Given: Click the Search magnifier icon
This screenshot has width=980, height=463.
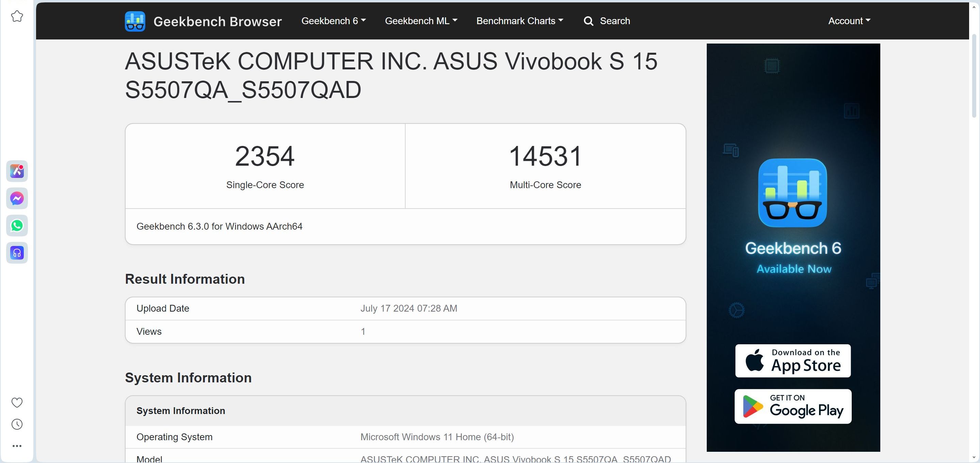Looking at the screenshot, I should [589, 21].
